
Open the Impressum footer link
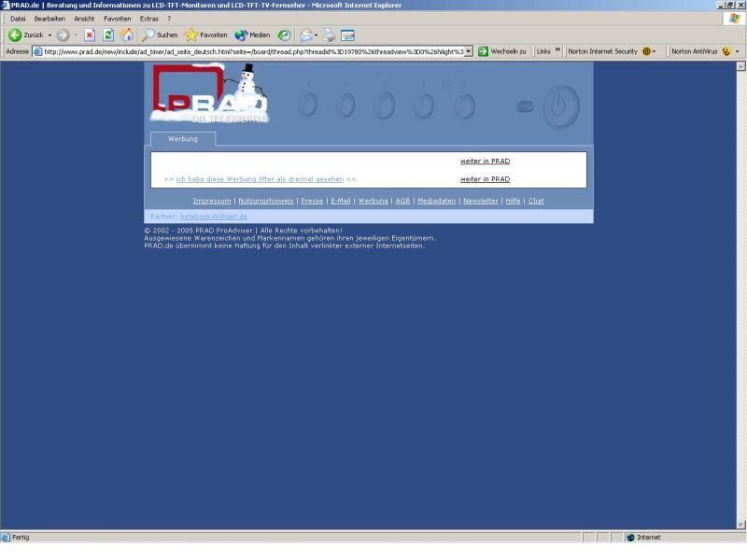coord(212,201)
